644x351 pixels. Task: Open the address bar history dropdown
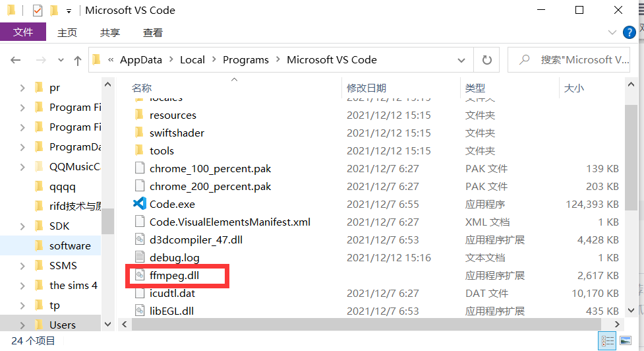click(461, 61)
